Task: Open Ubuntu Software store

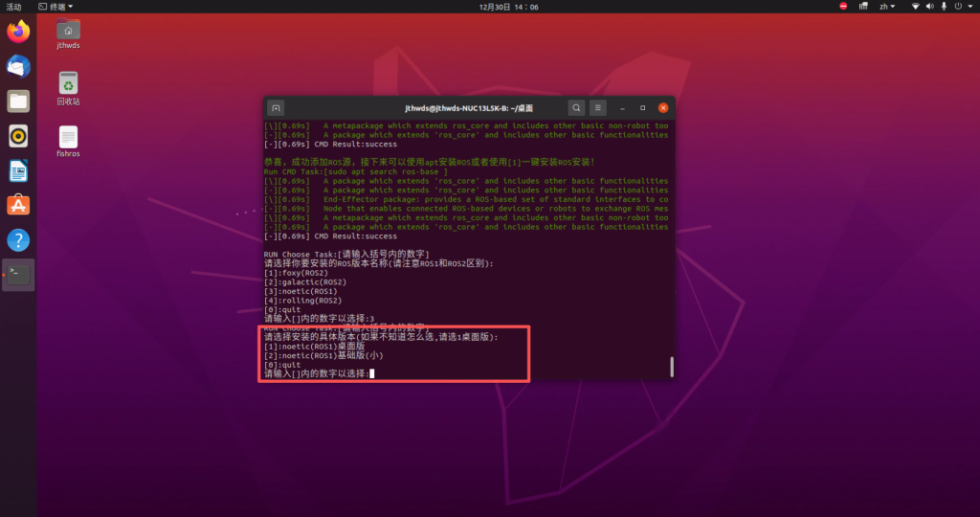Action: coord(18,205)
